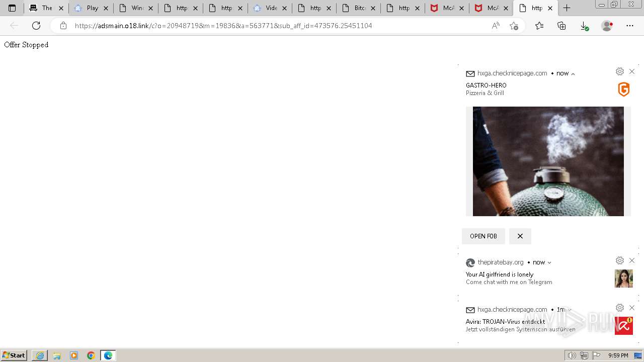Open 'Your AI girlfriend is lonely' notification
Image resolution: width=644 pixels, height=362 pixels.
click(500, 275)
